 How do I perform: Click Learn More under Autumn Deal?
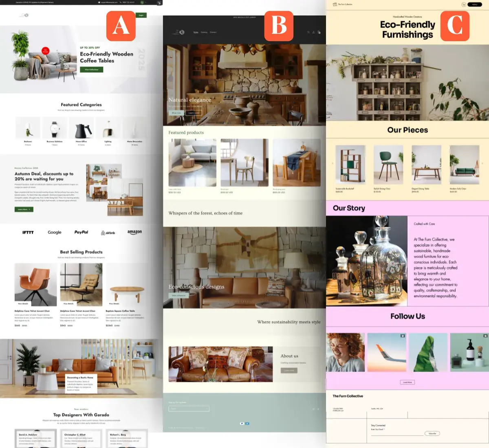[x=24, y=209]
